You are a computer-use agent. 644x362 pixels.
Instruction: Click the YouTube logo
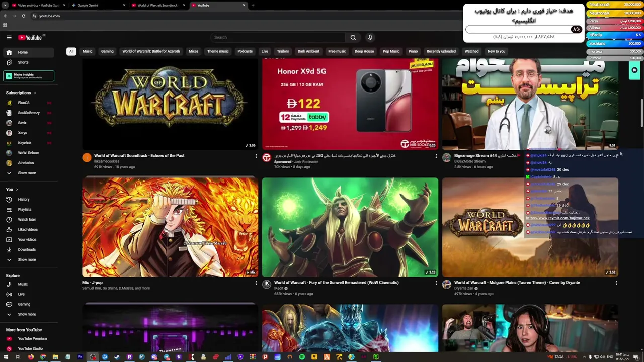point(30,38)
